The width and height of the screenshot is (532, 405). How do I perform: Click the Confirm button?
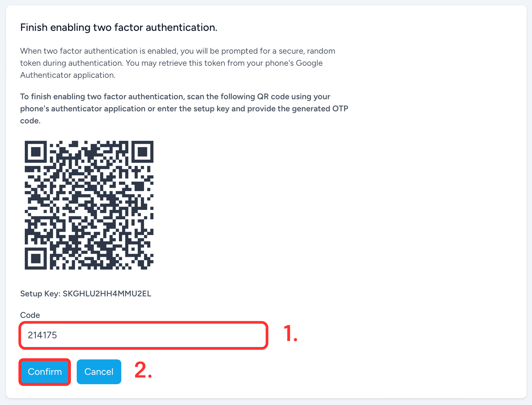[45, 372]
